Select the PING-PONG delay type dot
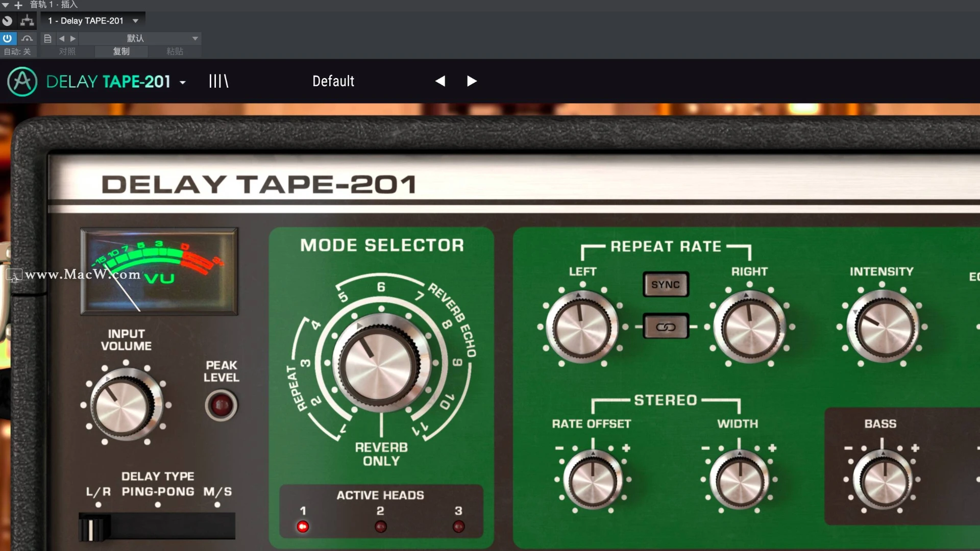Screen dimensions: 980x551 pos(158,505)
